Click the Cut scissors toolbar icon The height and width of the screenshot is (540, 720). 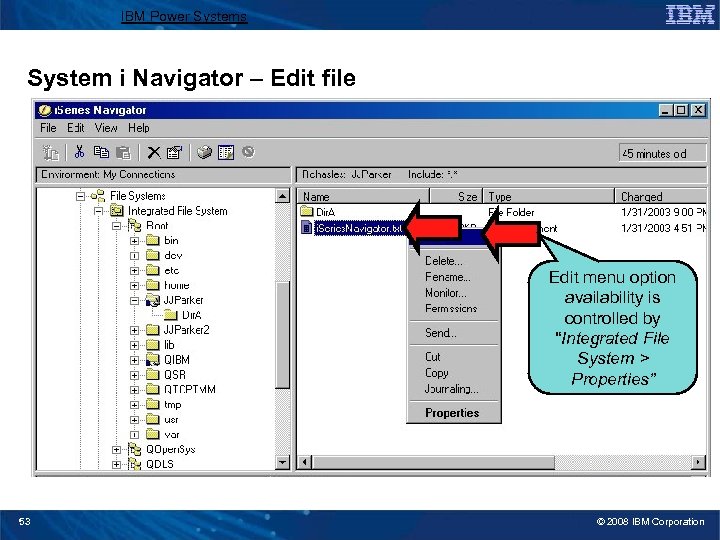[x=79, y=152]
